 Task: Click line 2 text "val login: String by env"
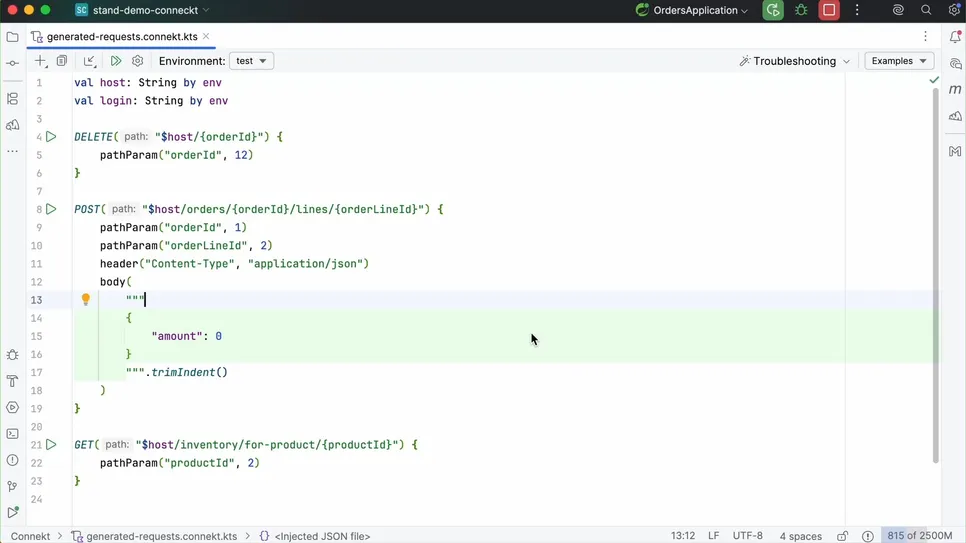151,100
